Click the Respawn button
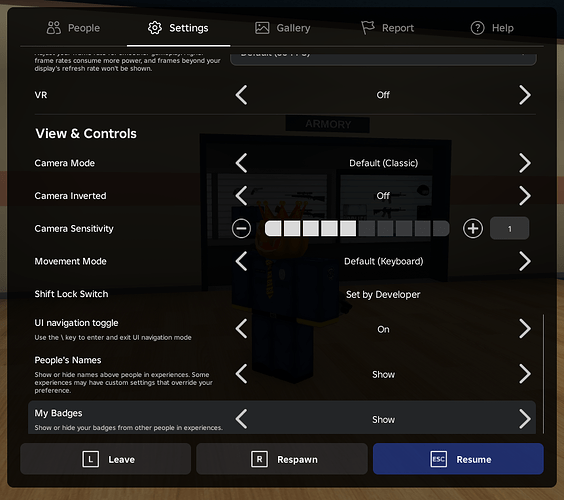The width and height of the screenshot is (564, 500). pyautogui.click(x=282, y=459)
